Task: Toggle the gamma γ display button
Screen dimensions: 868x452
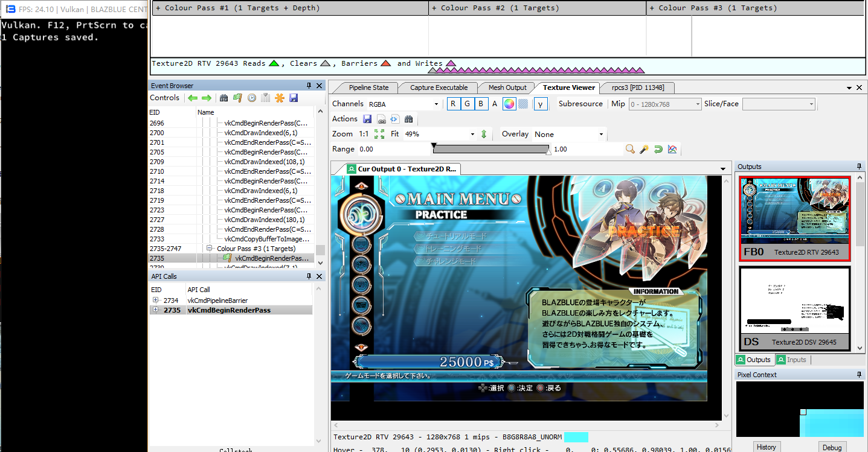Action: (540, 104)
